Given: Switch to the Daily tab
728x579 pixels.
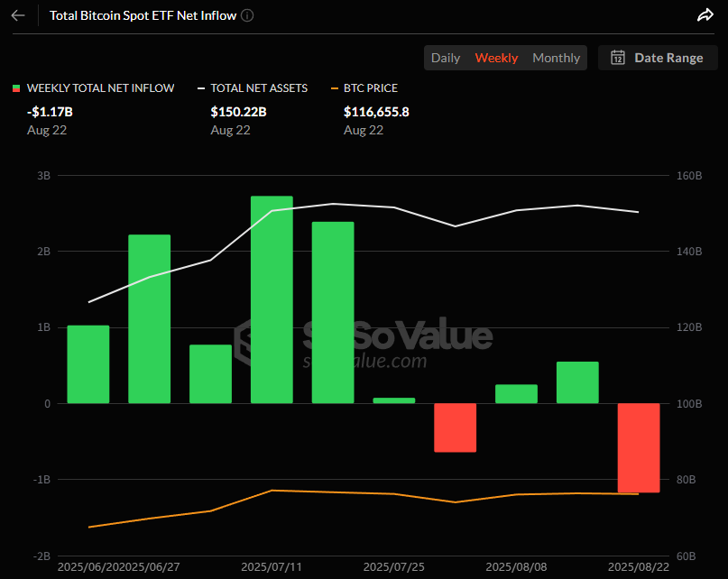Looking at the screenshot, I should tap(446, 58).
